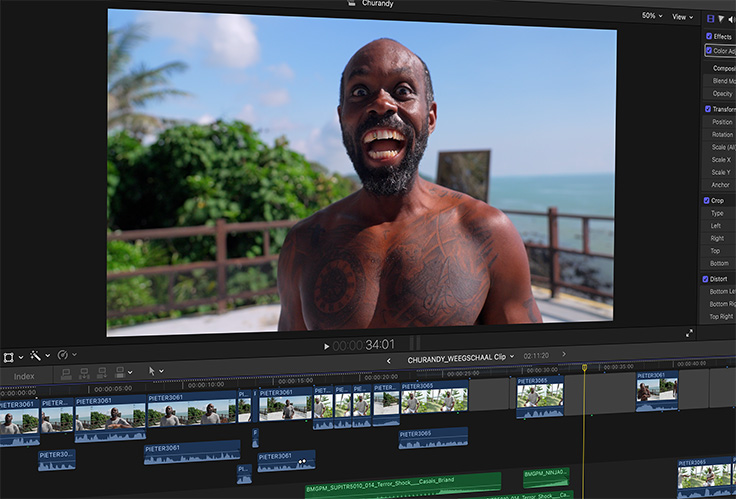736x499 pixels.
Task: Click the Scale Y parameter row
Action: [x=718, y=172]
